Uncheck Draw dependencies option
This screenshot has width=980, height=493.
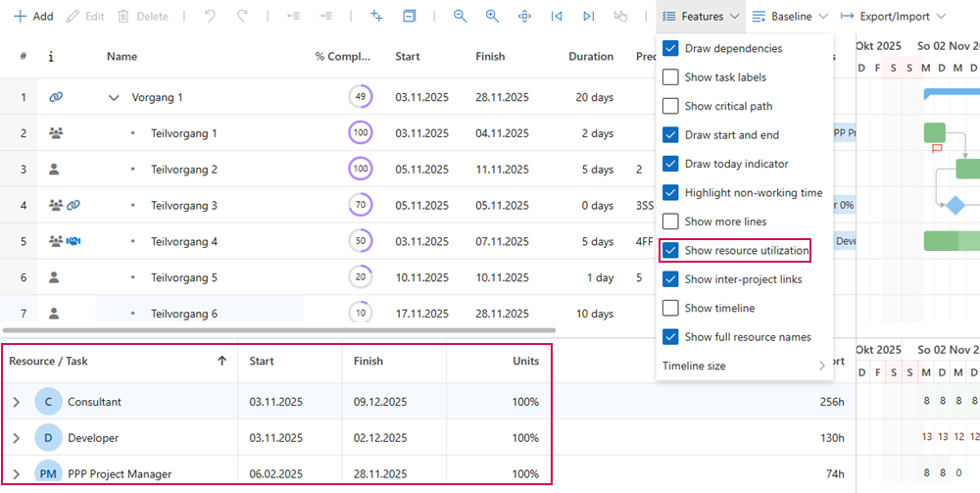pos(670,49)
